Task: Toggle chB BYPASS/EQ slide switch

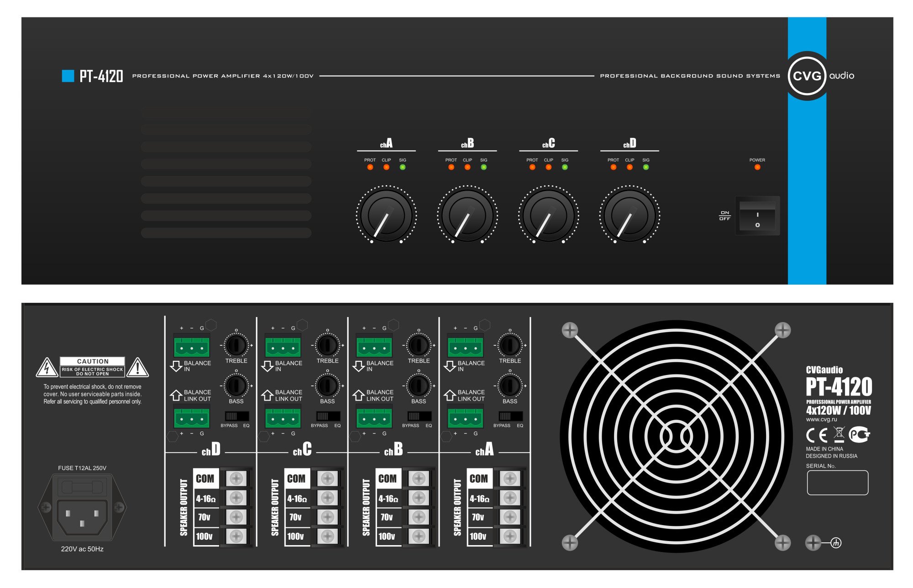Action: click(x=419, y=416)
